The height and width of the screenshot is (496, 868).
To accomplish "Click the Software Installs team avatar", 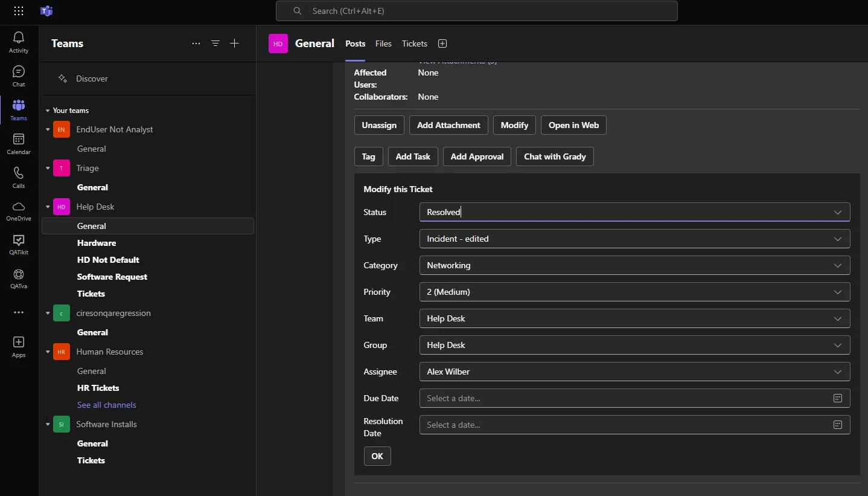I will pyautogui.click(x=62, y=424).
